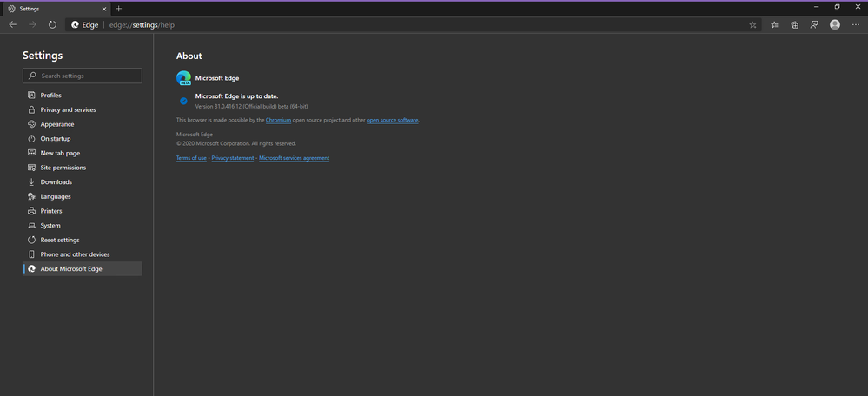Restore down the browser window
Image resolution: width=868 pixels, height=396 pixels.
837,7
